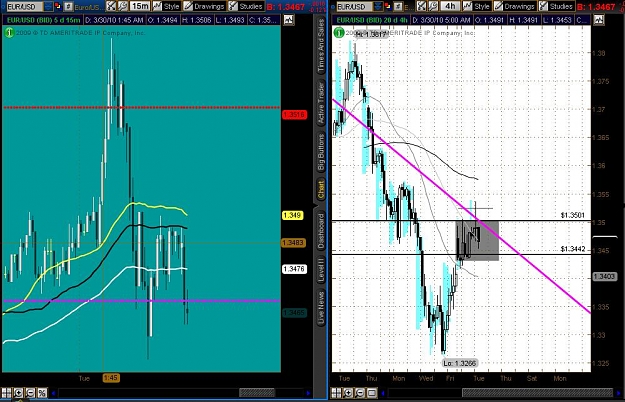625x402 pixels.
Task: Open chart settings wrench in right chart
Action: coord(433,6)
